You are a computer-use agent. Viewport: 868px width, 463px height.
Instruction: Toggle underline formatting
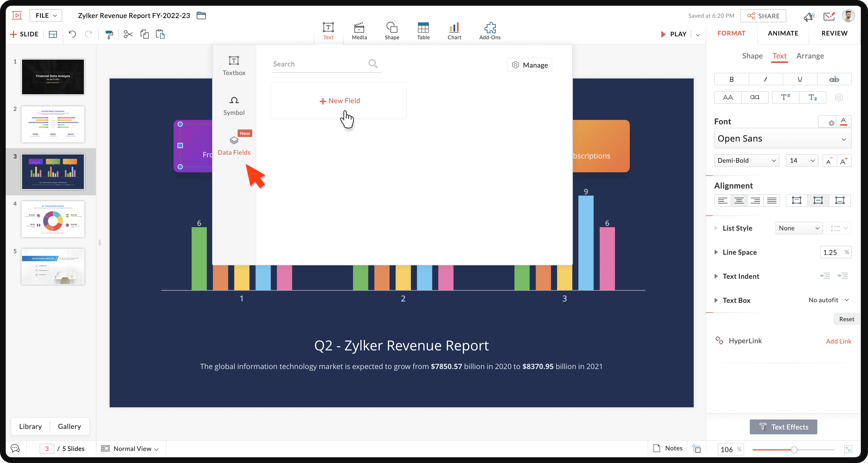pos(800,79)
